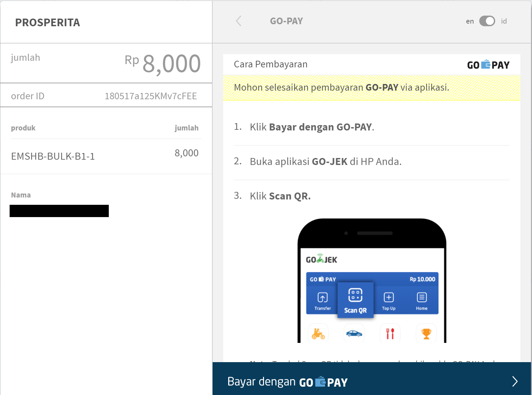Click the product price 8,000

click(186, 153)
